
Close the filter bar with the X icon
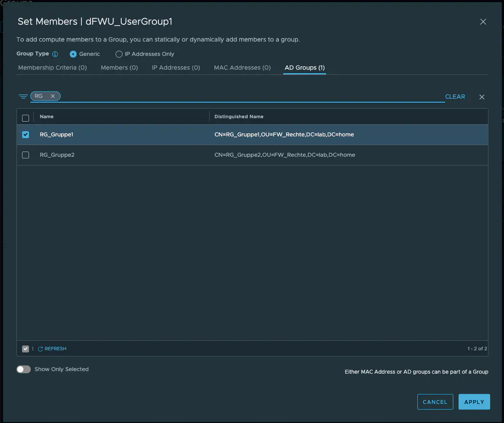[x=481, y=97]
